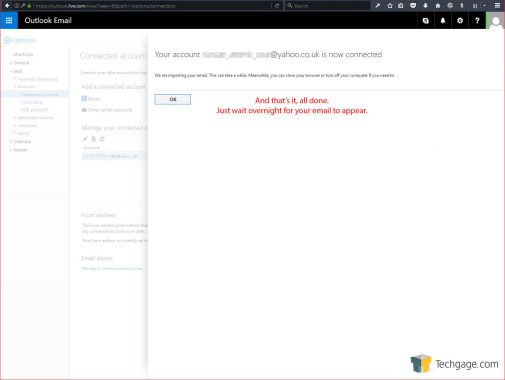The height and width of the screenshot is (380, 505).
Task: Show notifications with the bell icon
Action: [443, 21]
